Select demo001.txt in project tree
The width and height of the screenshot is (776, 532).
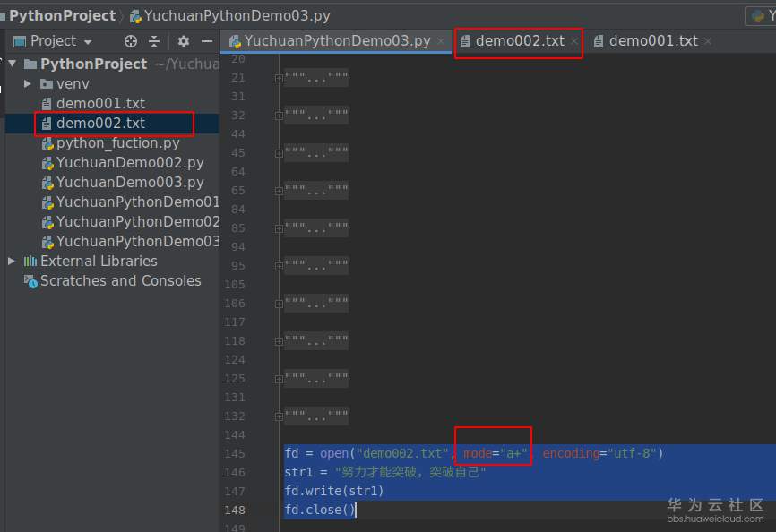coord(100,103)
